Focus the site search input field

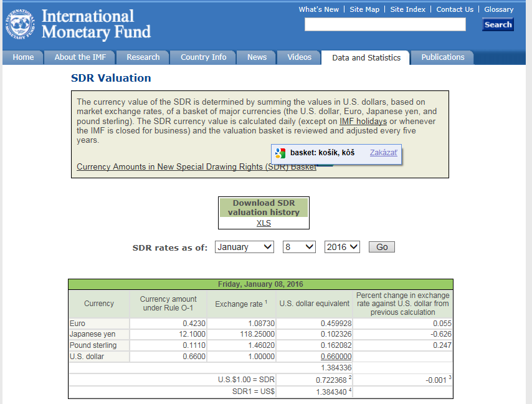click(385, 24)
